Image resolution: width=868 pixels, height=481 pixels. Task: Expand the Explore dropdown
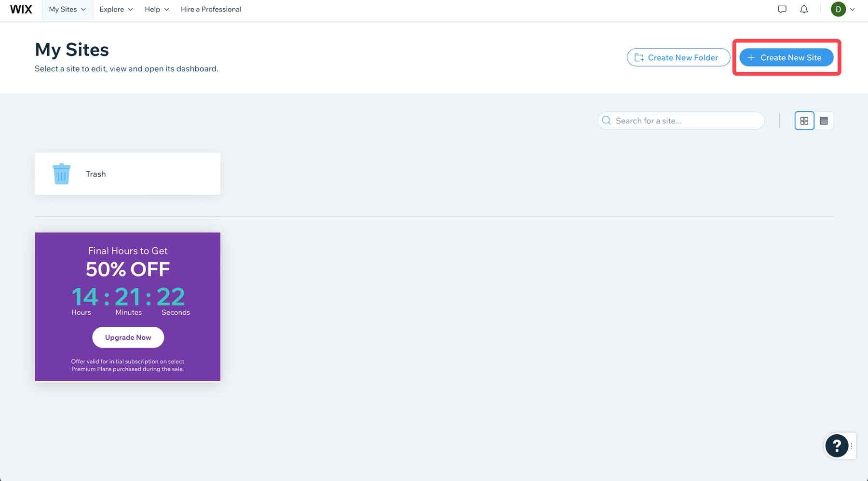130,9
